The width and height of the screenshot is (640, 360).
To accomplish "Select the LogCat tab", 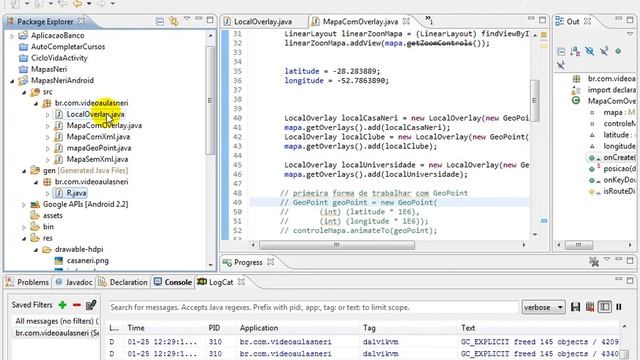I will coord(221,282).
